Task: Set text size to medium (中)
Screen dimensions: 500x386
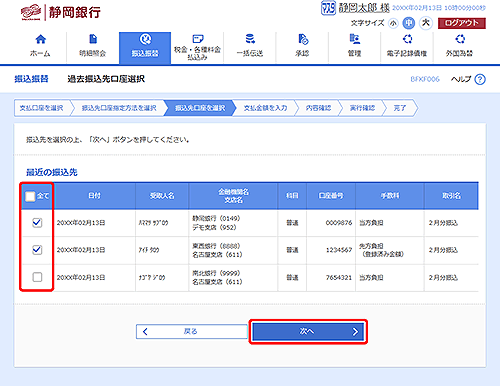Action: (409, 23)
